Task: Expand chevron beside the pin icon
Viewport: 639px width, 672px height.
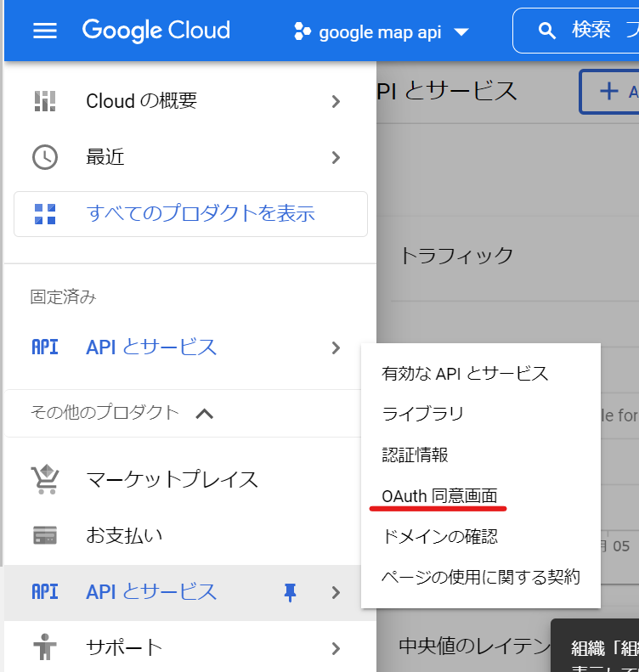Action: [336, 593]
